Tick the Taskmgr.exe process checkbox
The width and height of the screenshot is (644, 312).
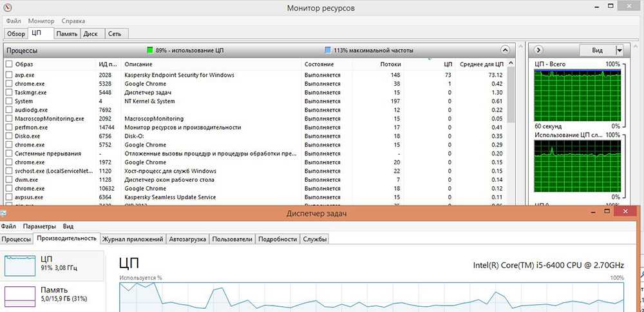(8, 93)
